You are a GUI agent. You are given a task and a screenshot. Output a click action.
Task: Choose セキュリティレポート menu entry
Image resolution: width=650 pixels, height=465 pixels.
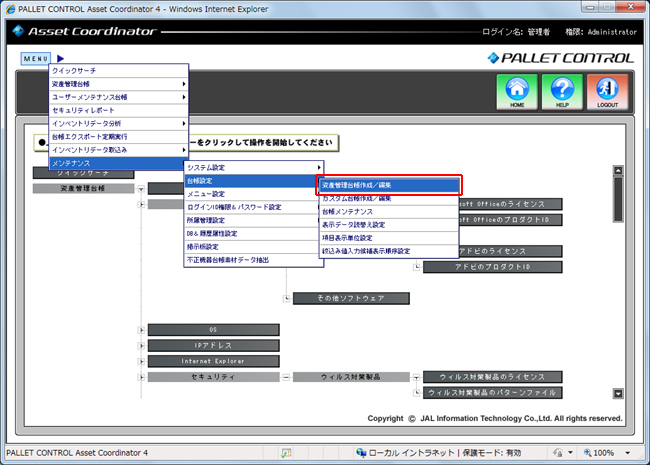click(119, 110)
